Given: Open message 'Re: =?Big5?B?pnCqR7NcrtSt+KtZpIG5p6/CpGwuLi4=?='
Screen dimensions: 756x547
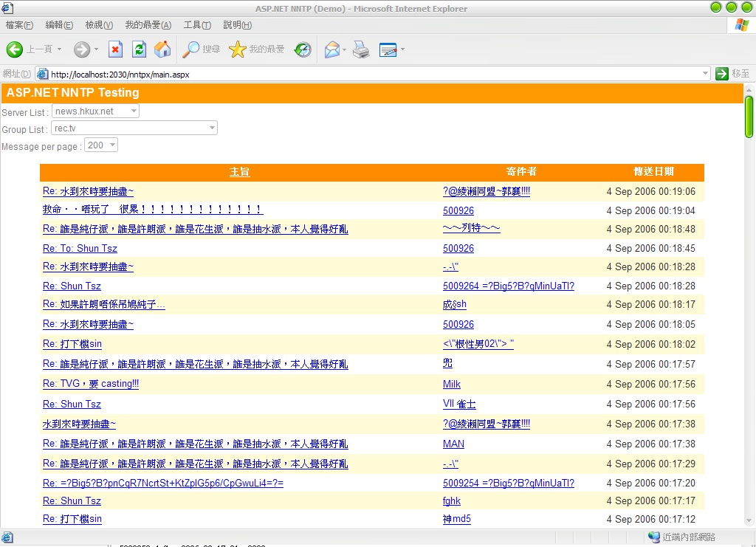Looking at the screenshot, I should click(163, 483).
